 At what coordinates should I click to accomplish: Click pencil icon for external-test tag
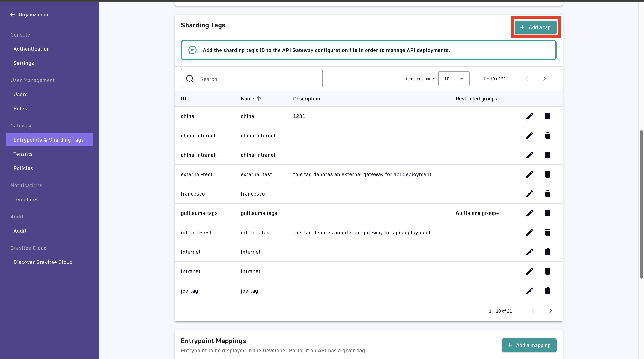tap(530, 174)
